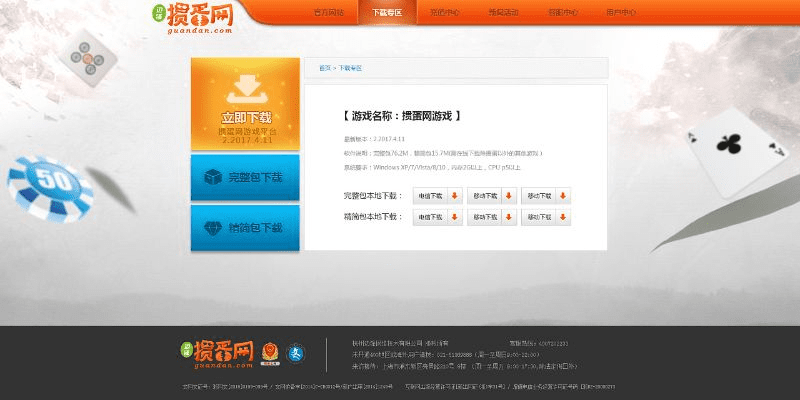
Task: Click the orange arrow next to 电信下载 in 精简包 row
Action: (x=455, y=217)
